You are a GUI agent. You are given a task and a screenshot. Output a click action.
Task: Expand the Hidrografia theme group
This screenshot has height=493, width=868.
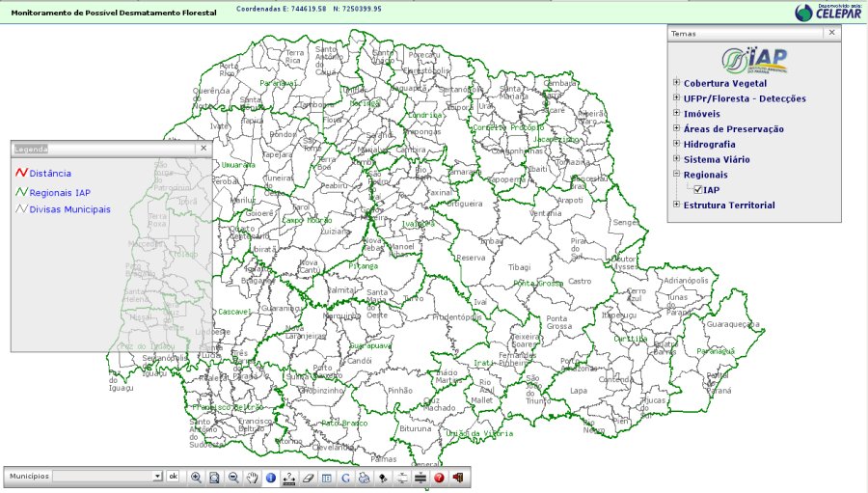coord(676,144)
